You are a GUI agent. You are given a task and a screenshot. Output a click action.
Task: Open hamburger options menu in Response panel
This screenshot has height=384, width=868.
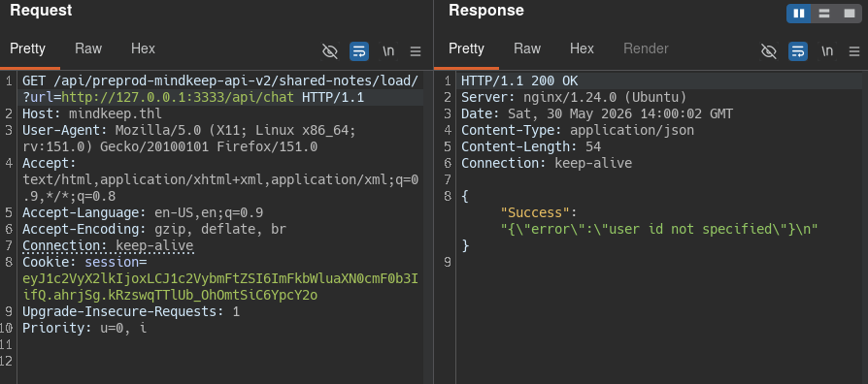854,51
